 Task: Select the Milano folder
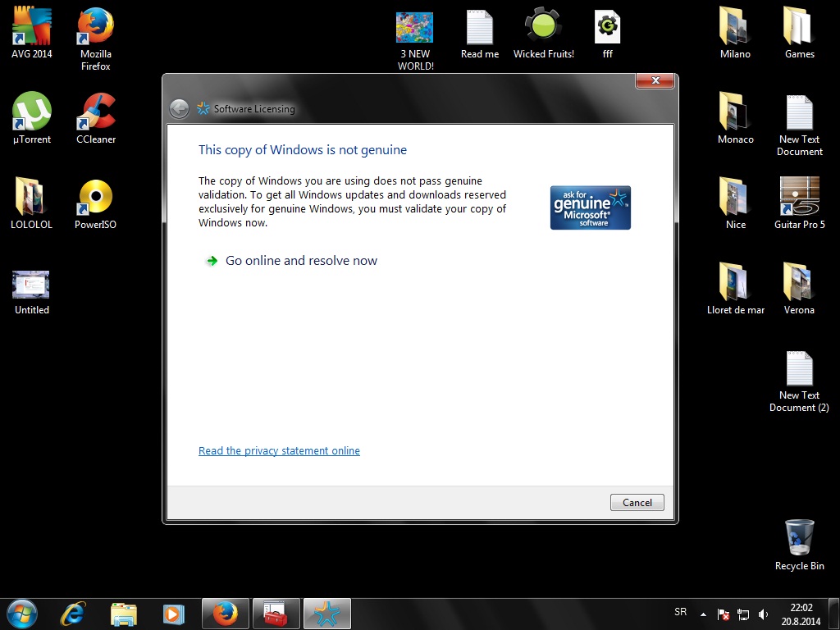click(735, 32)
